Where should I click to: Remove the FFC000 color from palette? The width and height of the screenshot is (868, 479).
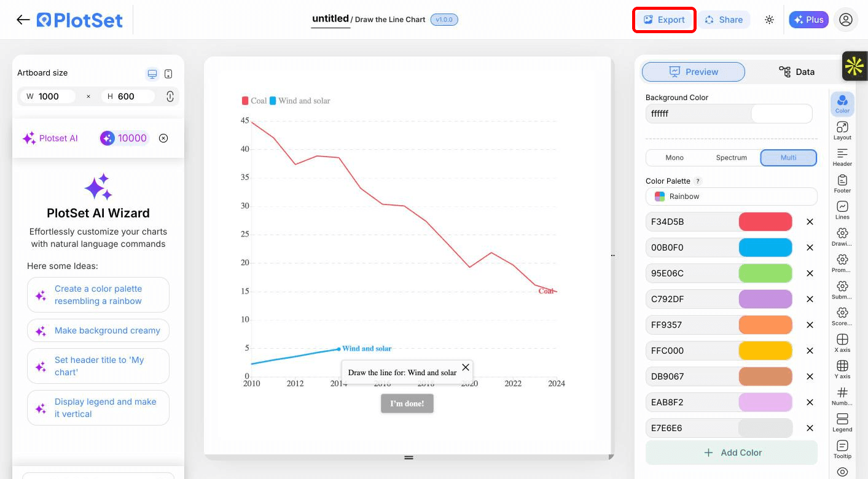[810, 351]
